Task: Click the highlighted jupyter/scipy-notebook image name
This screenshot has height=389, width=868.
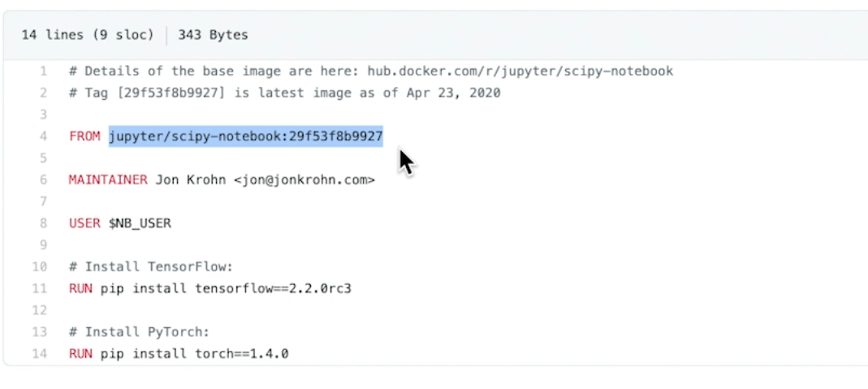Action: pyautogui.click(x=245, y=136)
